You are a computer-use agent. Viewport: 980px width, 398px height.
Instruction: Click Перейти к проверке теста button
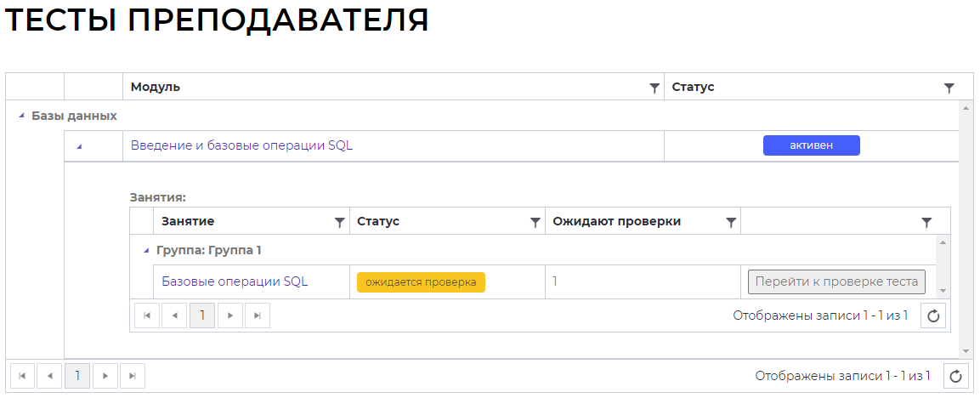tap(836, 281)
